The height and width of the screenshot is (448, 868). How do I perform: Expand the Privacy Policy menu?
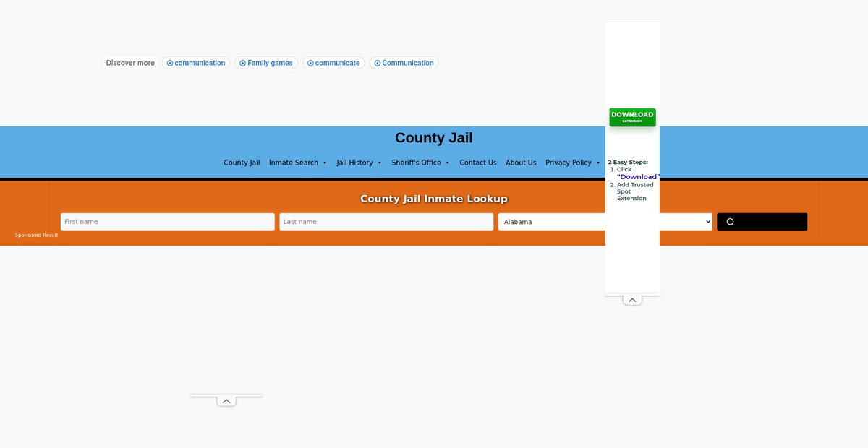pyautogui.click(x=573, y=163)
